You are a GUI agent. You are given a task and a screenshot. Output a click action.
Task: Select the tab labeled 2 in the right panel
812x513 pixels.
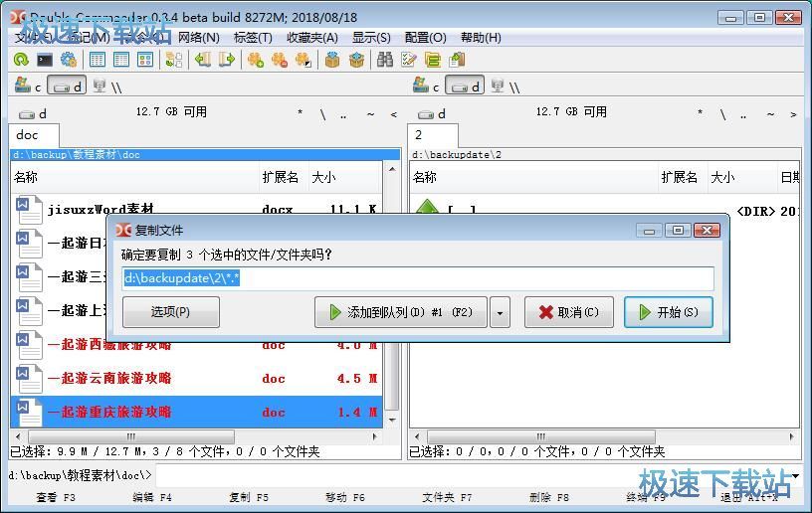pyautogui.click(x=433, y=135)
